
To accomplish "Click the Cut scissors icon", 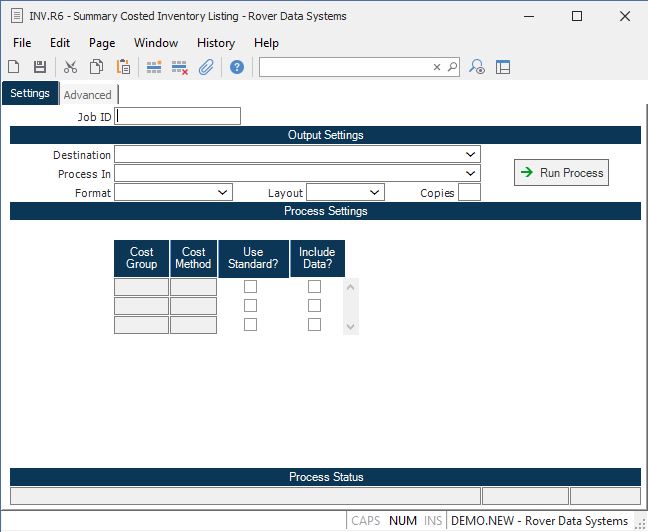I will tap(70, 67).
